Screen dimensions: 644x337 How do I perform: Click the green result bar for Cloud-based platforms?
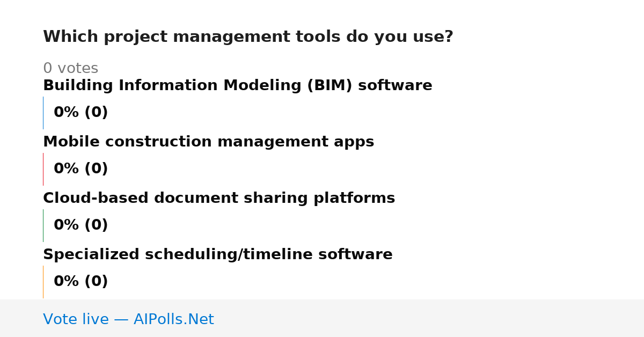(x=43, y=225)
